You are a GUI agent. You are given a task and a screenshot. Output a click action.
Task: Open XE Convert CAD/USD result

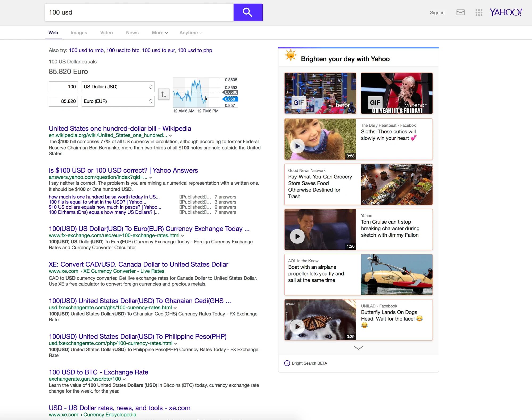(138, 264)
